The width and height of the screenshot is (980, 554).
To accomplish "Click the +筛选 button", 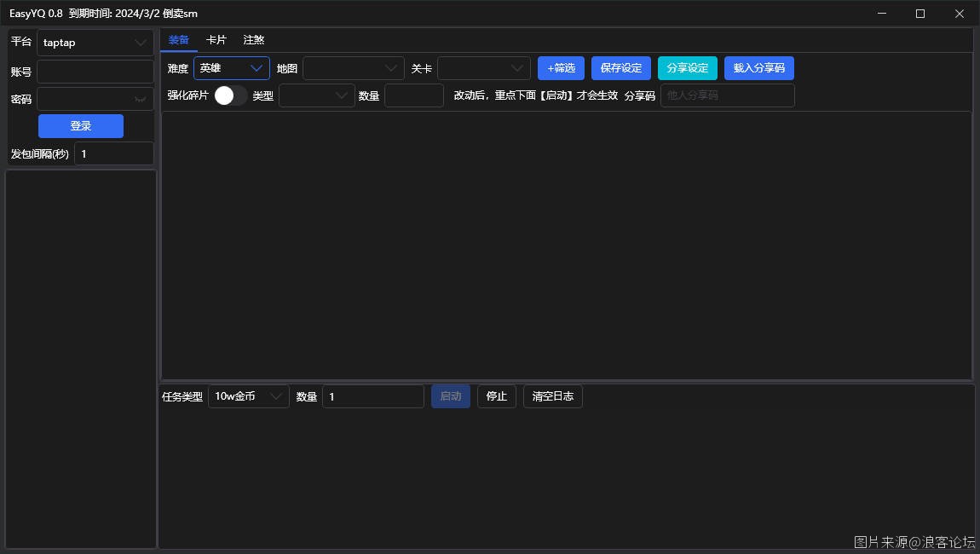I will click(561, 68).
